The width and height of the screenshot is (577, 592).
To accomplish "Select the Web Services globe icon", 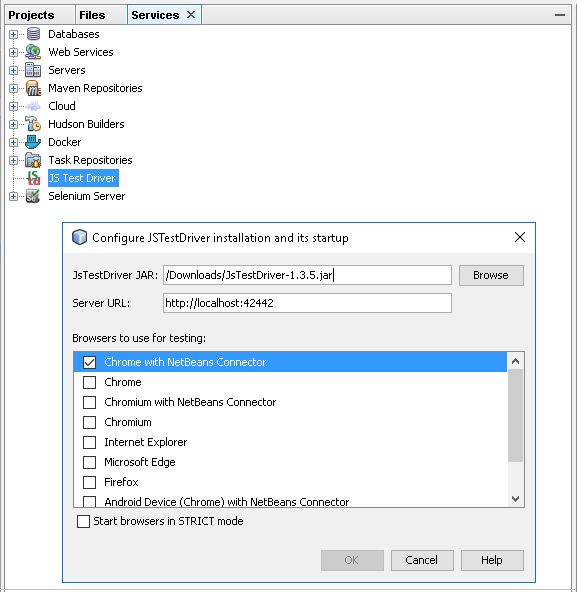I will pyautogui.click(x=33, y=52).
